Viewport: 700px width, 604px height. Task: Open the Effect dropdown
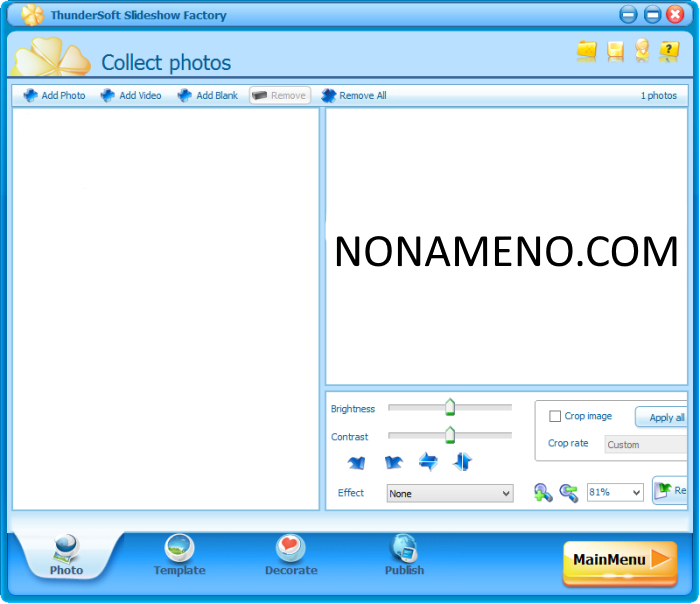pyautogui.click(x=450, y=493)
